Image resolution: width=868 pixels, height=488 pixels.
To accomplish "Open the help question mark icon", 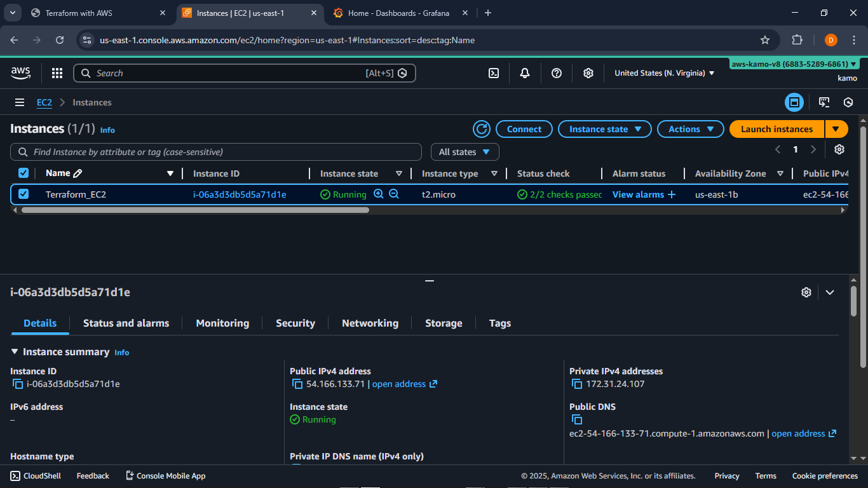I will pos(557,73).
